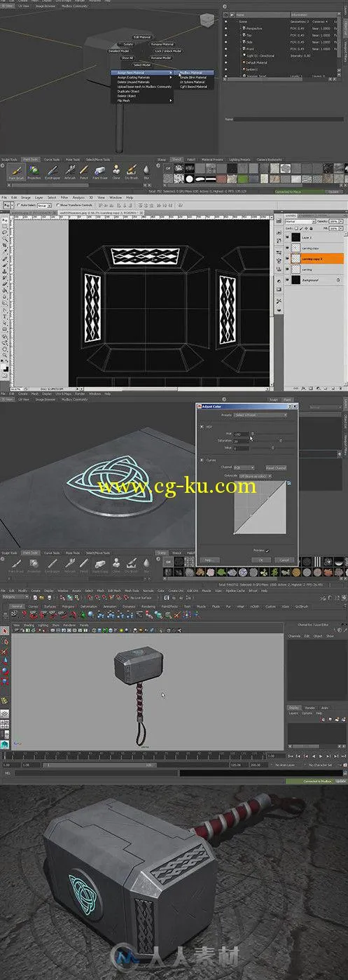The image size is (348, 980).
Task: Click Help in Adjust Color dialog
Action: tap(209, 560)
